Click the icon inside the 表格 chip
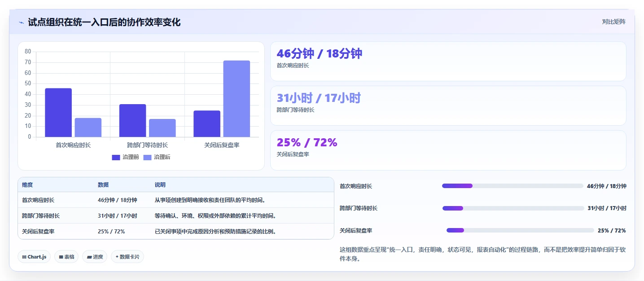This screenshot has width=644, height=281. pyautogui.click(x=61, y=257)
